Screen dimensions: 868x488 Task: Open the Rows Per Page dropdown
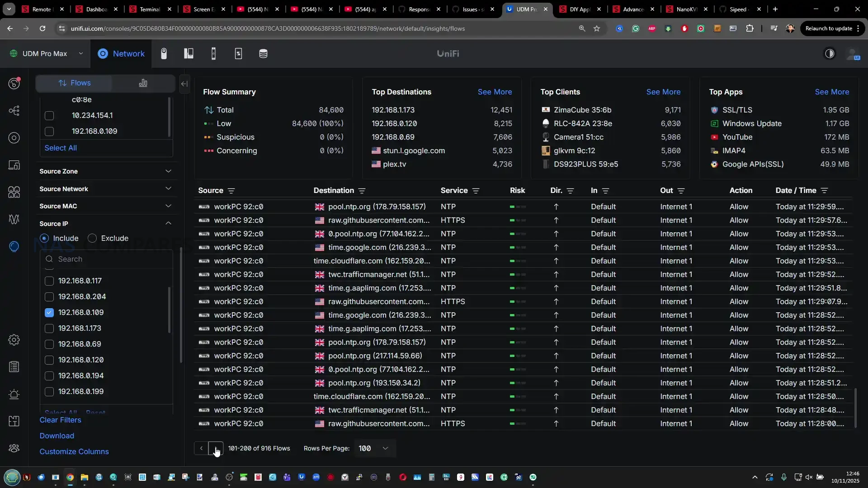[x=373, y=448]
